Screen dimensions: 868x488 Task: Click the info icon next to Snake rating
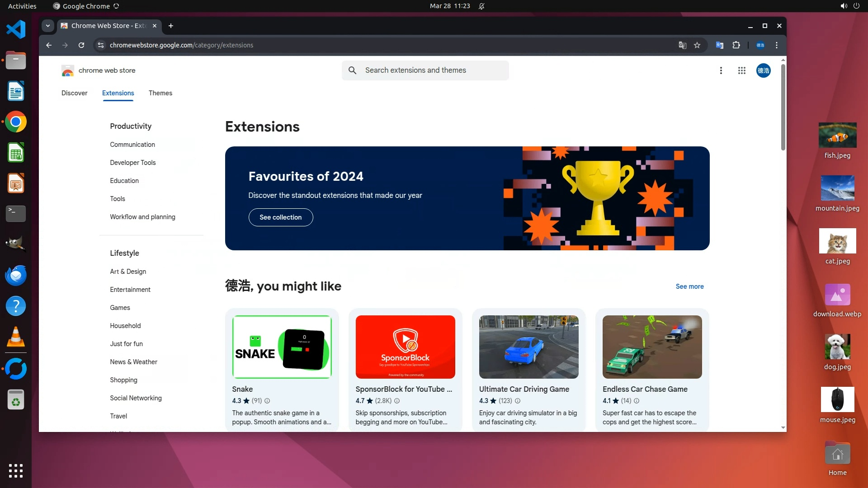pos(267,401)
